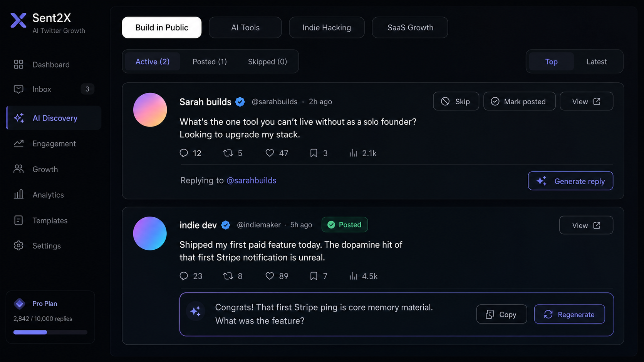
Task: Switch sorting to Latest
Action: click(x=597, y=62)
